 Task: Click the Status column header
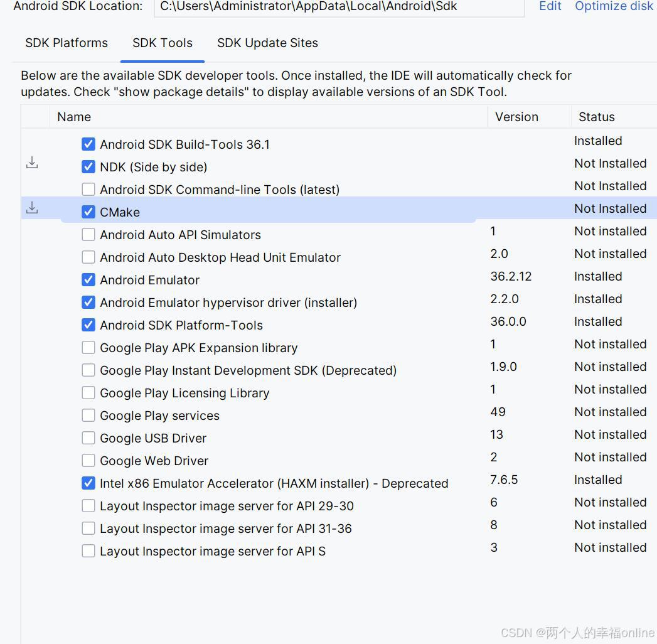597,117
